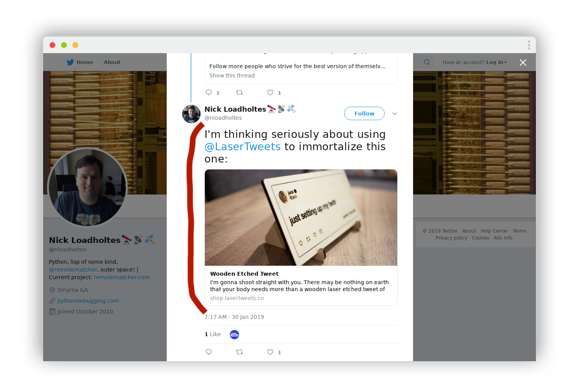Open the Ads info footer link
This screenshot has width=579, height=392.
point(503,238)
